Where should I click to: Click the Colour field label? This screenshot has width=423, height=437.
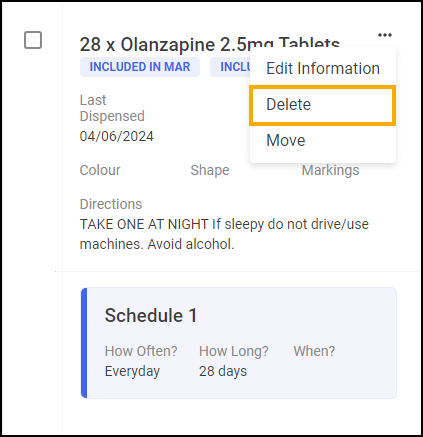pyautogui.click(x=100, y=170)
